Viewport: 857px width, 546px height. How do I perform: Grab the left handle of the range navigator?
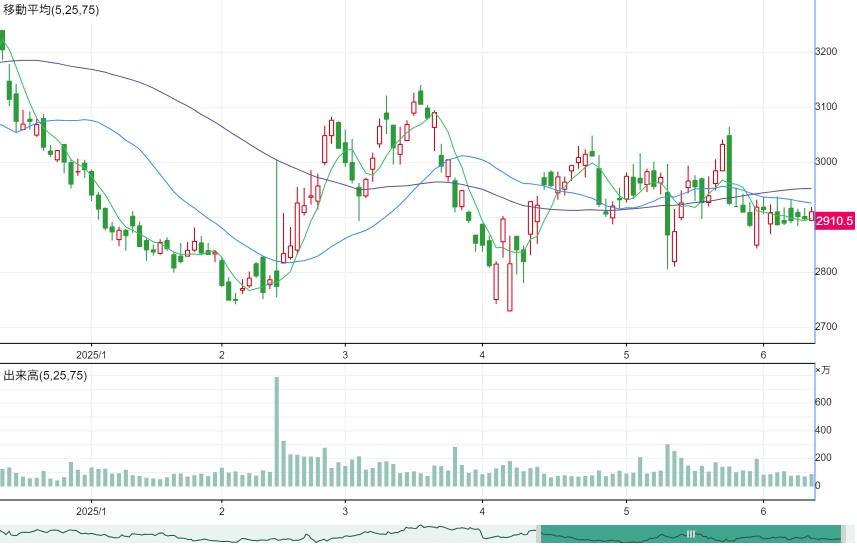(538, 534)
